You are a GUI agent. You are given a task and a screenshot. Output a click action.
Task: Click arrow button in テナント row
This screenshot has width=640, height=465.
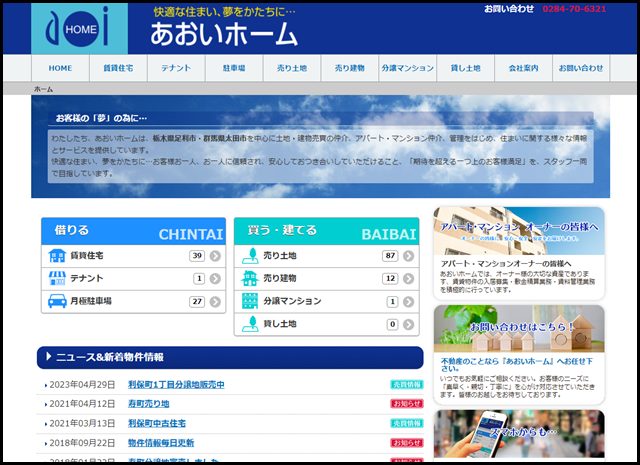(215, 279)
